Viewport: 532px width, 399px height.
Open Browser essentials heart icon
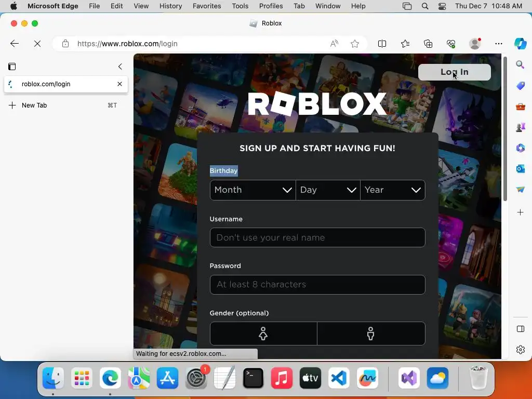[x=451, y=44]
